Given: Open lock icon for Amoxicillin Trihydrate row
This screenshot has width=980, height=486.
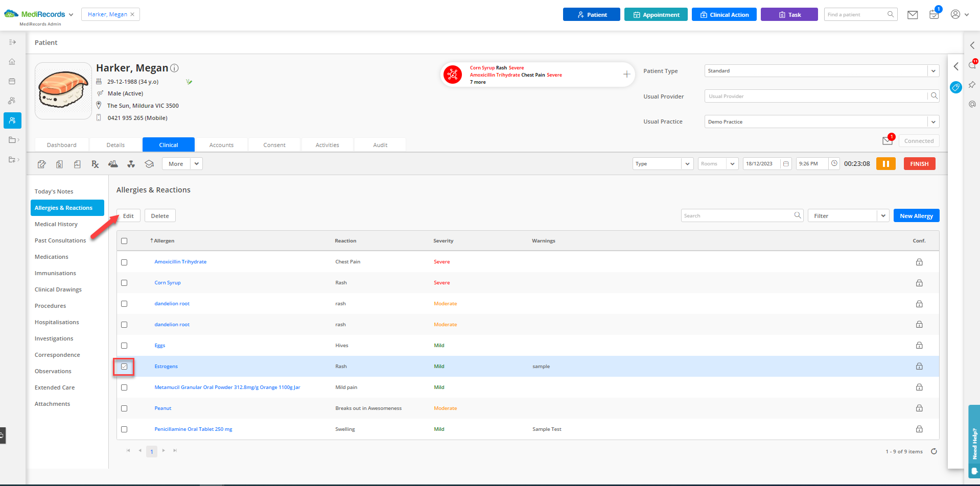Looking at the screenshot, I should click(x=919, y=262).
